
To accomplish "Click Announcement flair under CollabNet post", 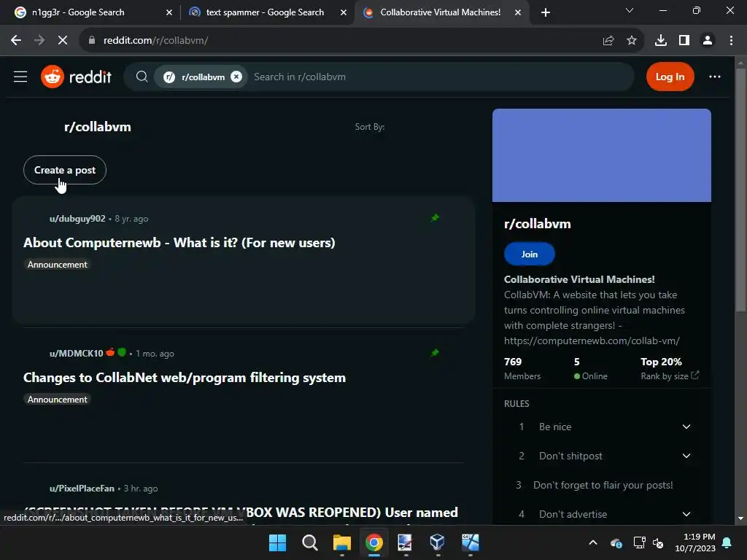I will 57,399.
